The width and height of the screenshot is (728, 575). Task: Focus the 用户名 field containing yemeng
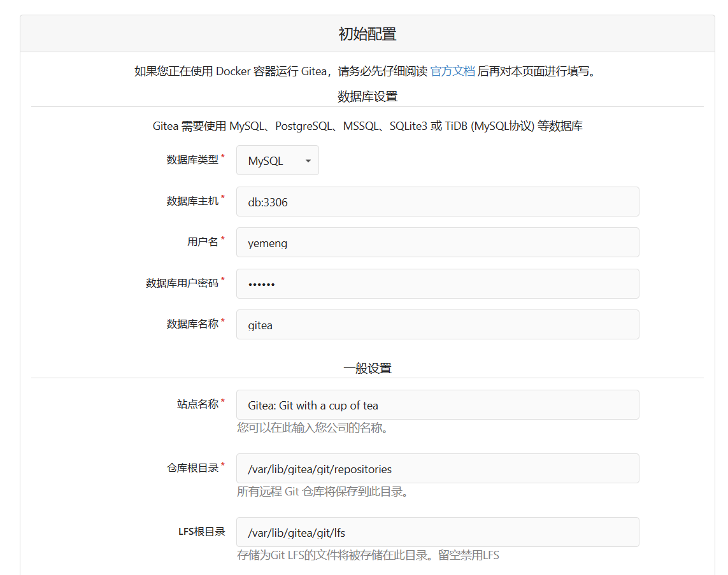coord(437,243)
